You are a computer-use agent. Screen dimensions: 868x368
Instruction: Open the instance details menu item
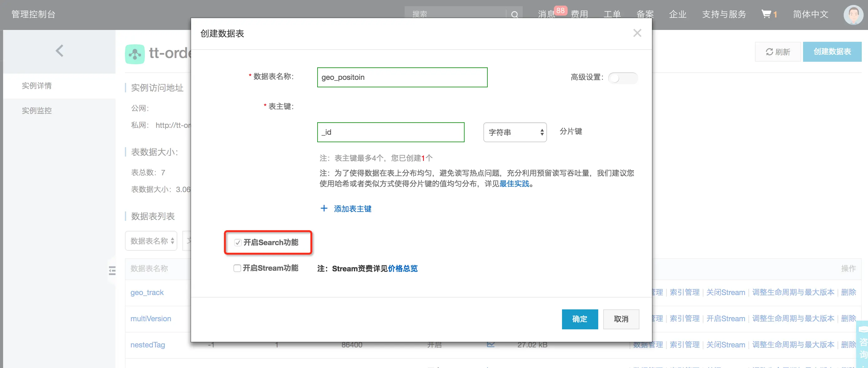(x=37, y=85)
